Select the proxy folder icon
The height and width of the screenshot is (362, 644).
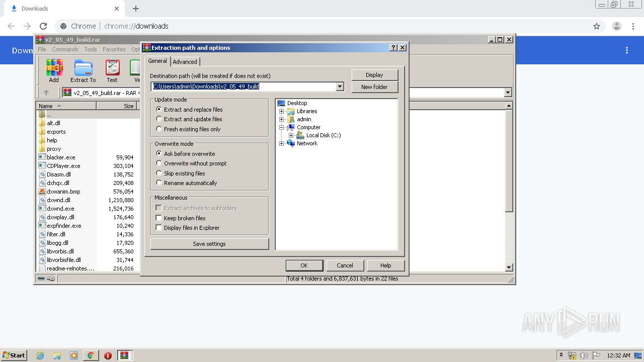tap(42, 149)
